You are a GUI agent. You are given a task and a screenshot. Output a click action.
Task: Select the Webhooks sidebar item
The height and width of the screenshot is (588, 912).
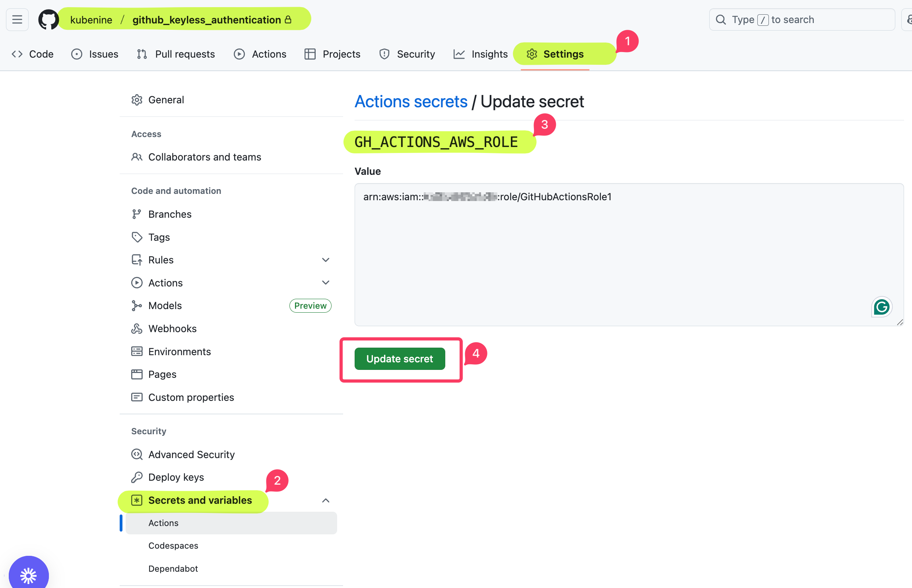(x=172, y=329)
